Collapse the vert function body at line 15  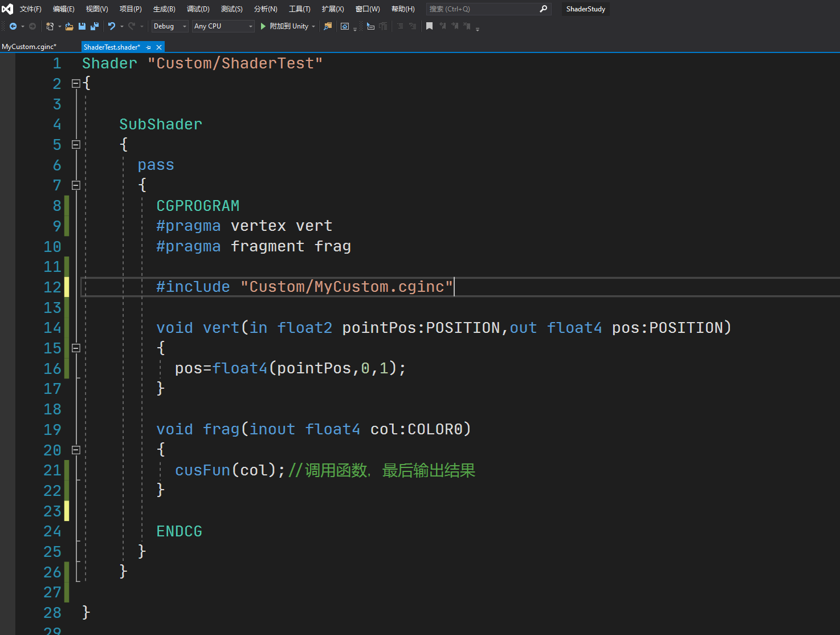76,348
